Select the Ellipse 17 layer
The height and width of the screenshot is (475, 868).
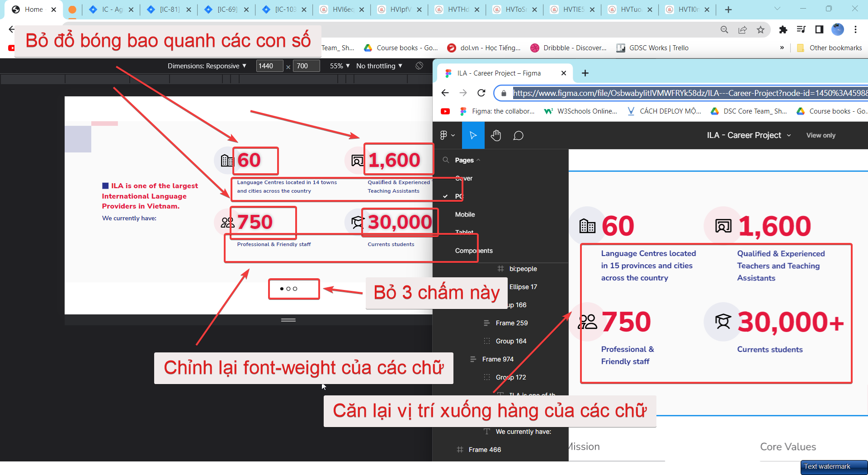pos(523,287)
